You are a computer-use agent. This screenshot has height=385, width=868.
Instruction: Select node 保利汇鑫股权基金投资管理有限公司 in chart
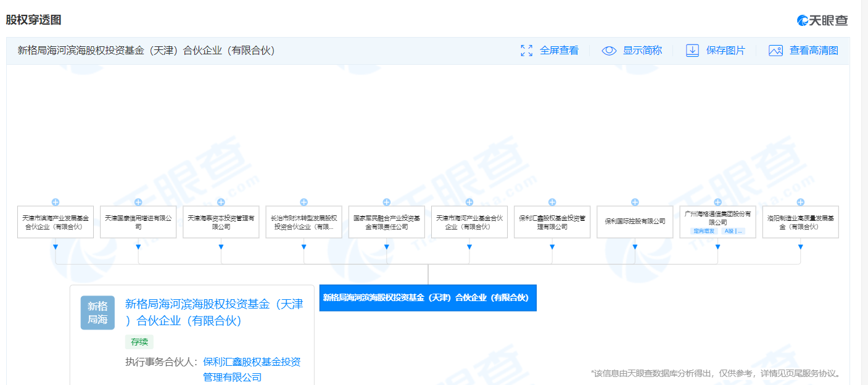pos(552,222)
